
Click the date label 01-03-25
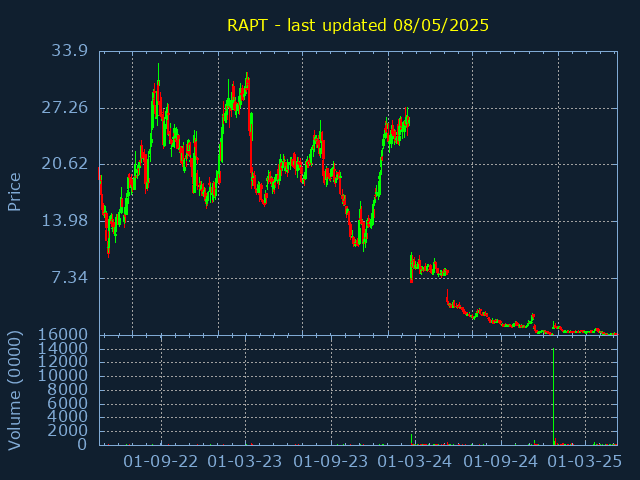[584, 462]
